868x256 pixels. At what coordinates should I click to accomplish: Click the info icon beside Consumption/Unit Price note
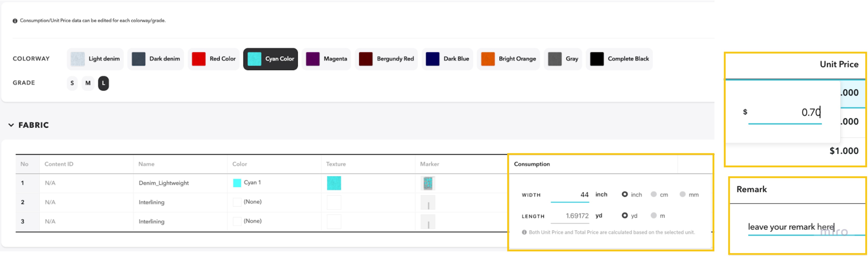(x=15, y=21)
